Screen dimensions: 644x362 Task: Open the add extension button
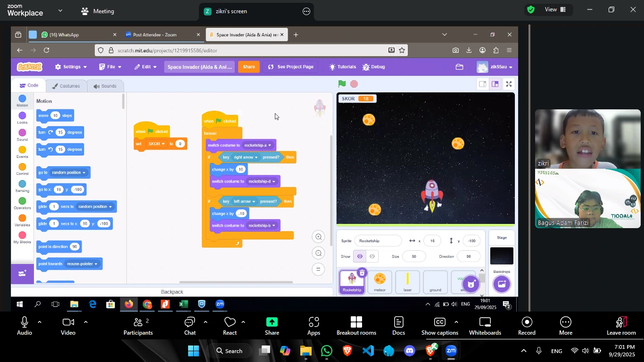[x=22, y=273]
